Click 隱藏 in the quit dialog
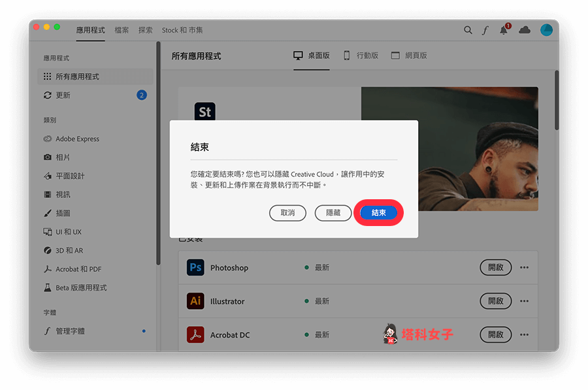Screen dimensions: 588x390 click(x=333, y=212)
